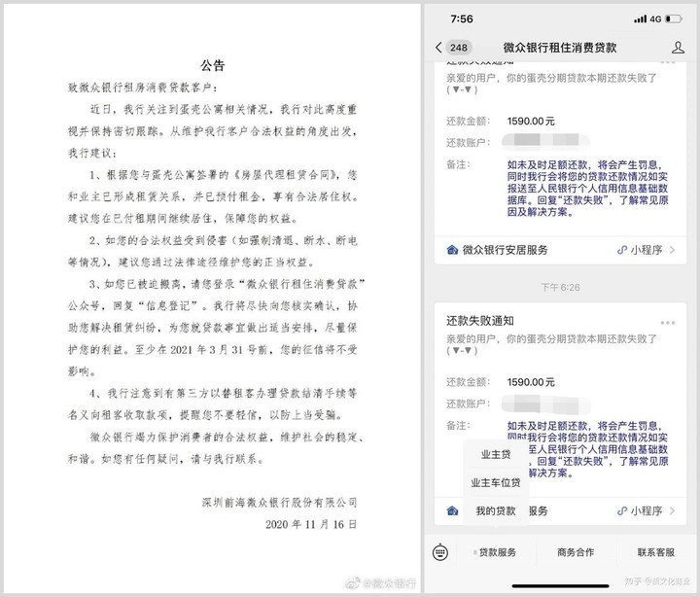
Task: Open 贷款服务 bottom menu
Action: [498, 552]
